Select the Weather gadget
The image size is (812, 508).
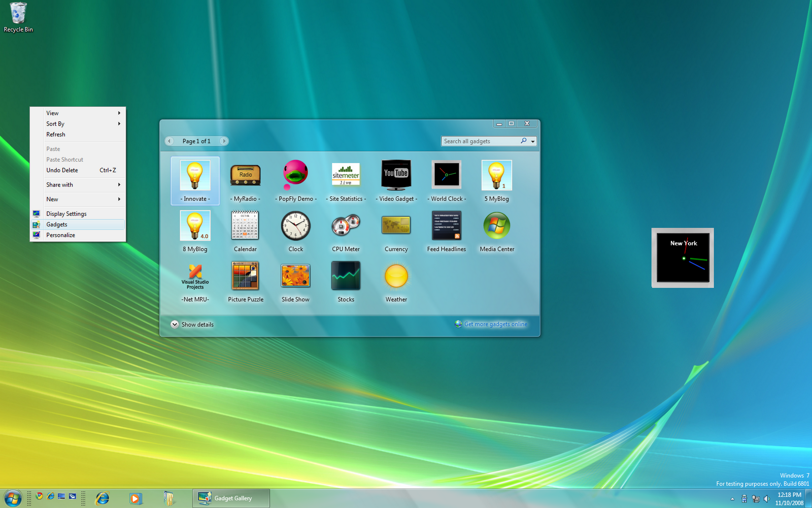pyautogui.click(x=396, y=276)
